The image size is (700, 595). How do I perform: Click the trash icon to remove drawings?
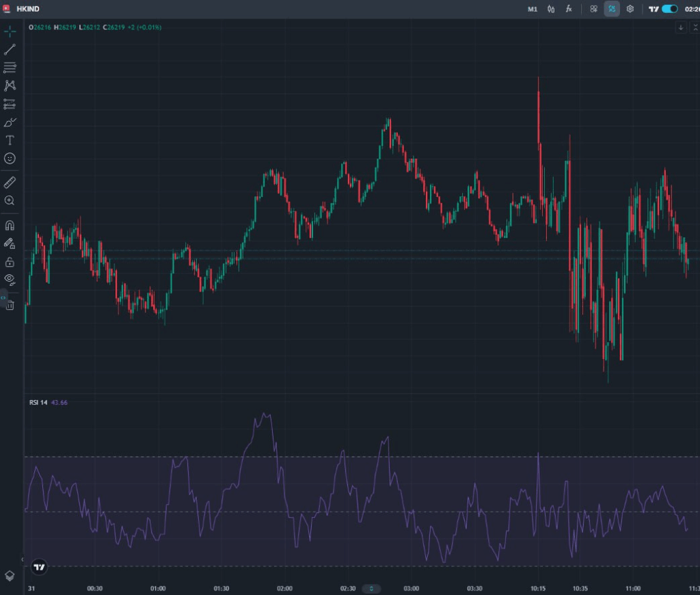[10, 305]
